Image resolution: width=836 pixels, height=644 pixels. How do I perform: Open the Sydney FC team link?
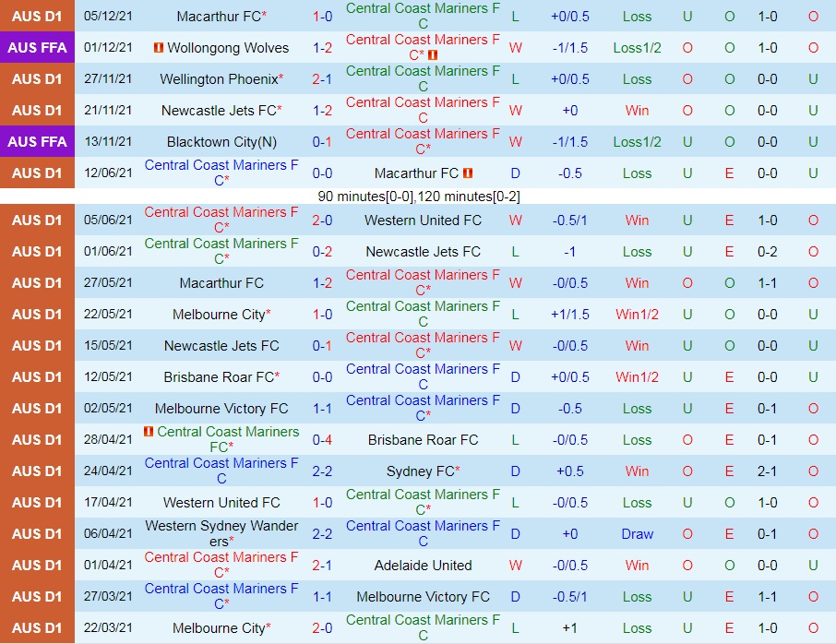[420, 471]
